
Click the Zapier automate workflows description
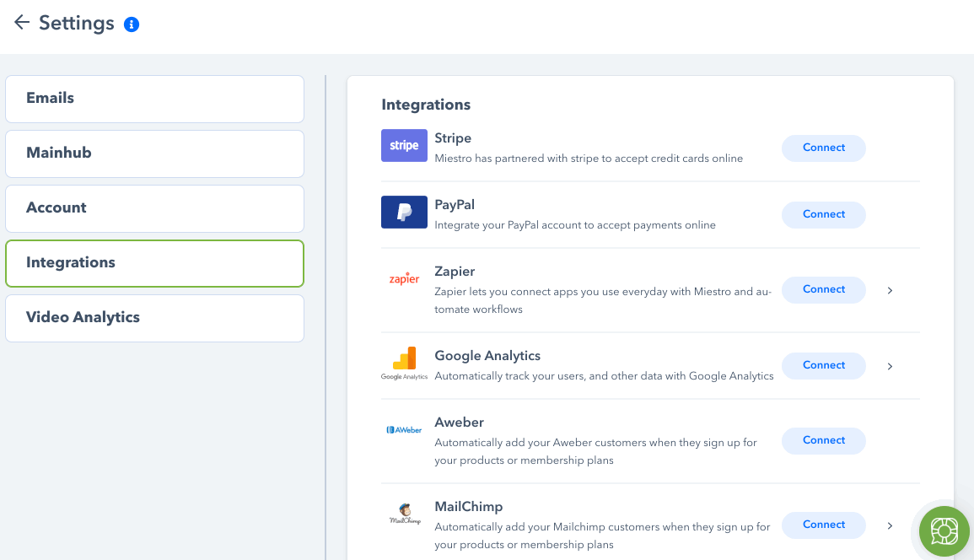[x=603, y=300]
